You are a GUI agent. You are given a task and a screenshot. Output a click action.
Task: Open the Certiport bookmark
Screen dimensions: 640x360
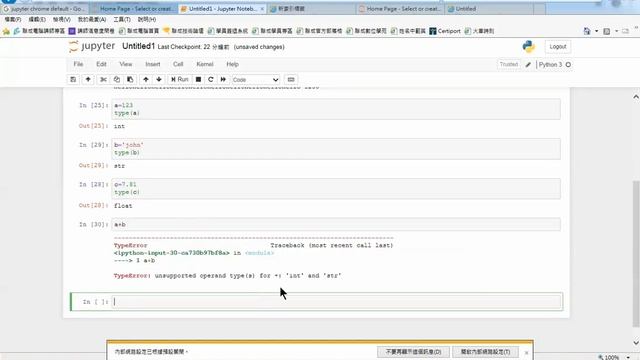(x=445, y=31)
